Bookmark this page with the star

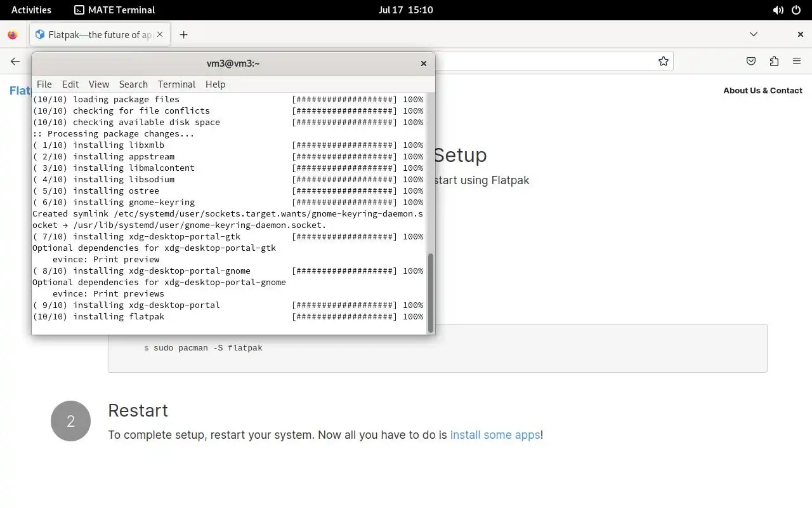click(663, 61)
